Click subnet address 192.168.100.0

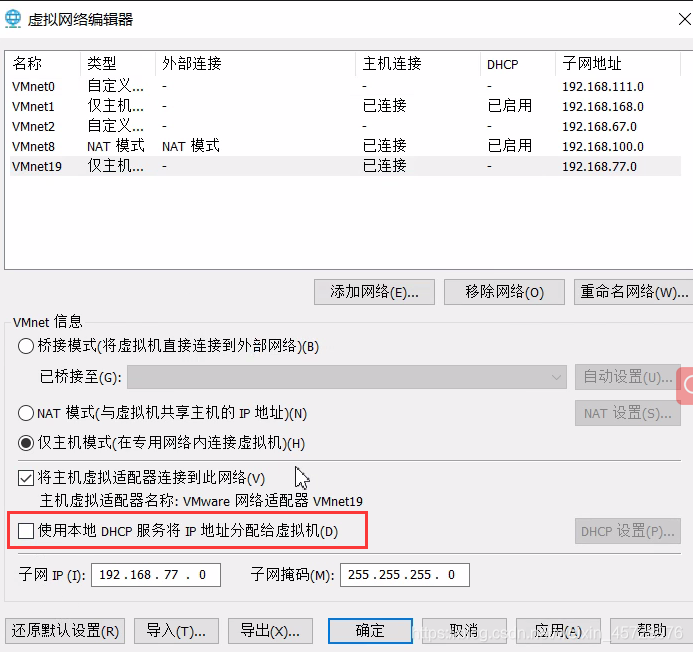pos(603,147)
